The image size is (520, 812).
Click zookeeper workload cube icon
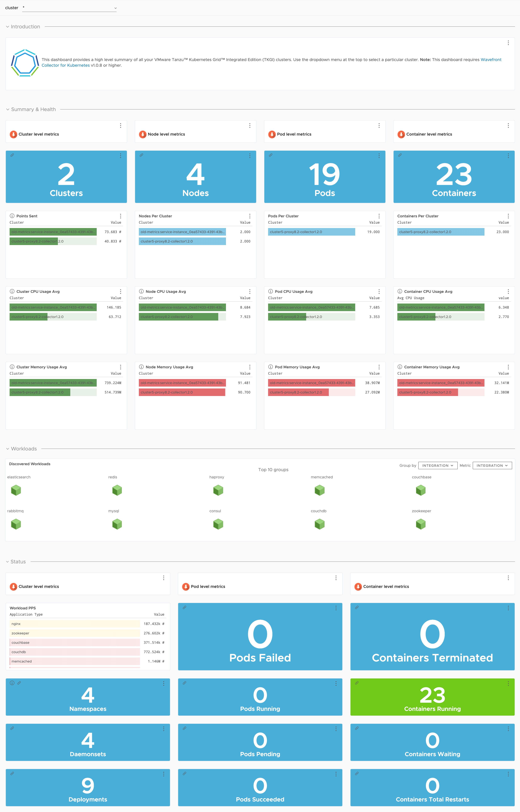(421, 524)
